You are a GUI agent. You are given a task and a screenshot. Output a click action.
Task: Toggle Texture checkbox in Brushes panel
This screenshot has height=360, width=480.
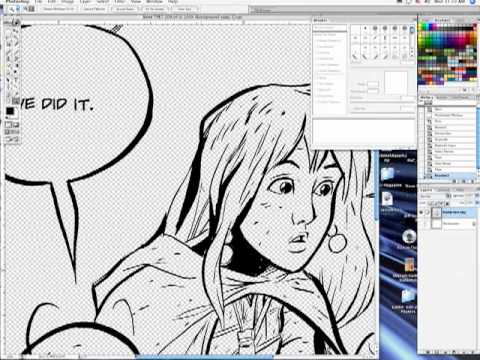coord(316,53)
